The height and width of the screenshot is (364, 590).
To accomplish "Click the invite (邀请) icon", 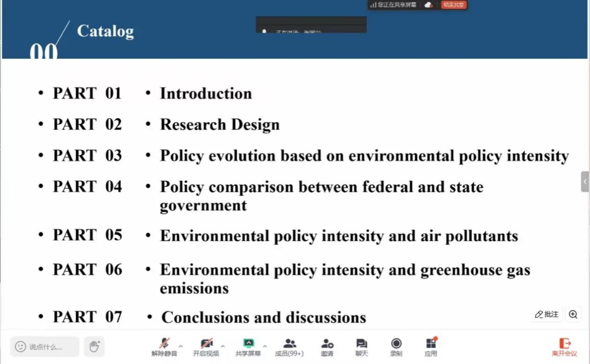I will click(x=327, y=347).
